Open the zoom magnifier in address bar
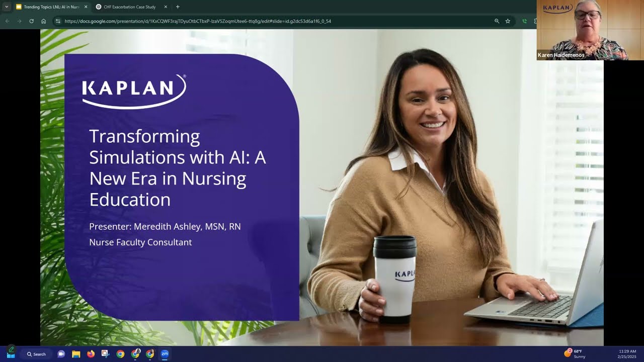The image size is (644, 362). pos(497,21)
